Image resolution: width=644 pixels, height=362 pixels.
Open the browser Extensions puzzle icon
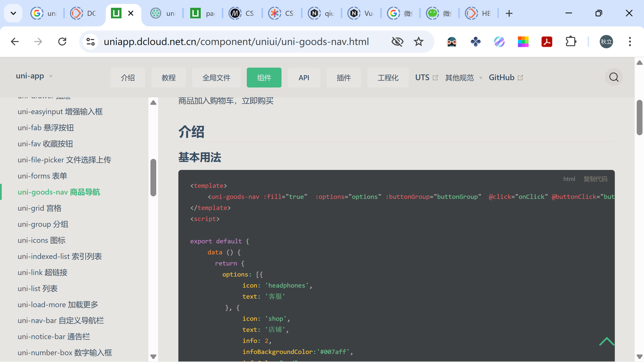coord(571,42)
